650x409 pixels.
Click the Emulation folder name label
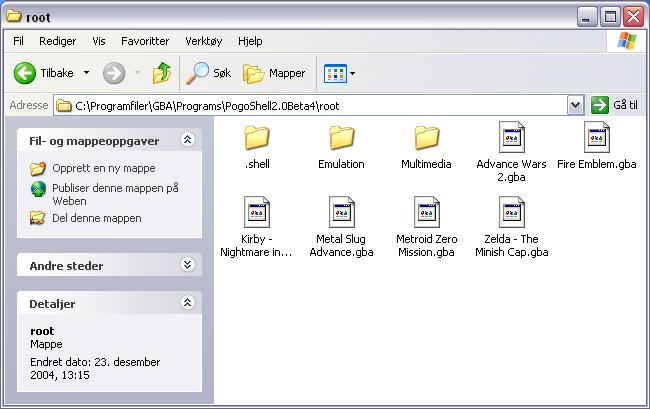pyautogui.click(x=341, y=164)
